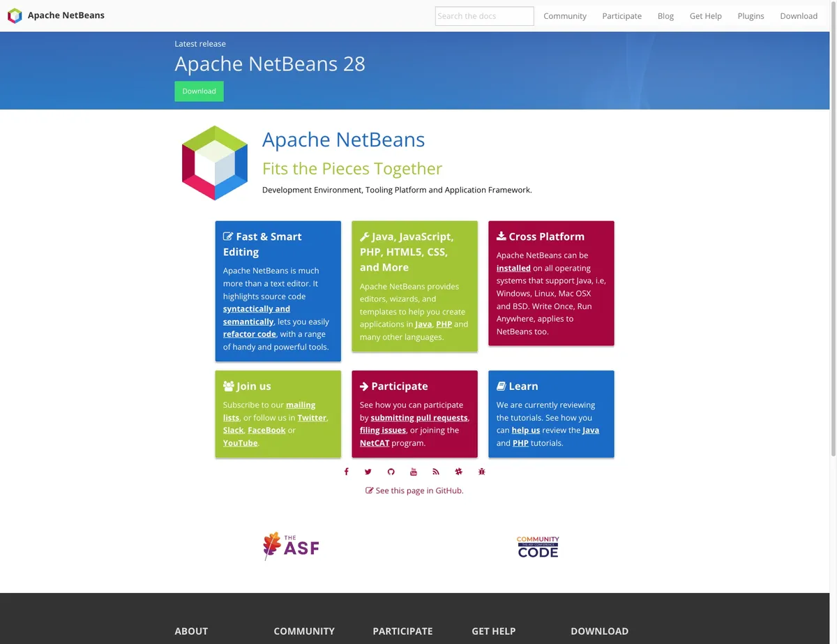Follow the installed link
This screenshot has height=644, width=837.
pyautogui.click(x=513, y=268)
